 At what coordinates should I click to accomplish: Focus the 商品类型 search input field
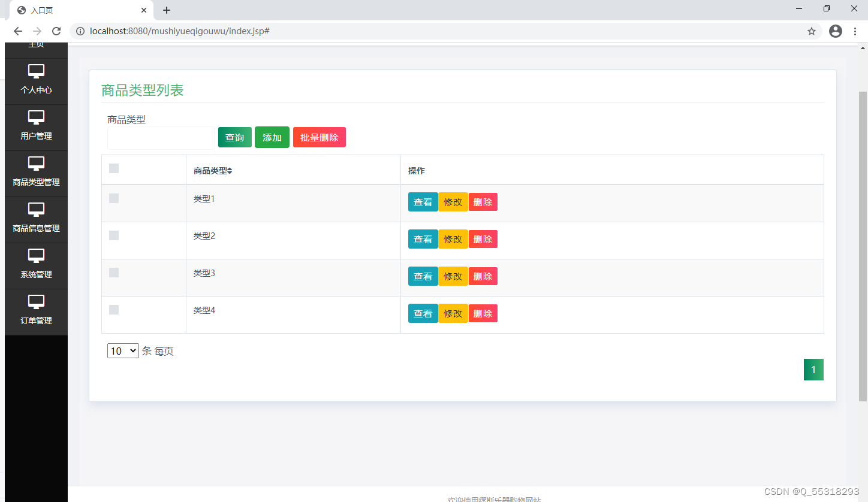coord(161,138)
